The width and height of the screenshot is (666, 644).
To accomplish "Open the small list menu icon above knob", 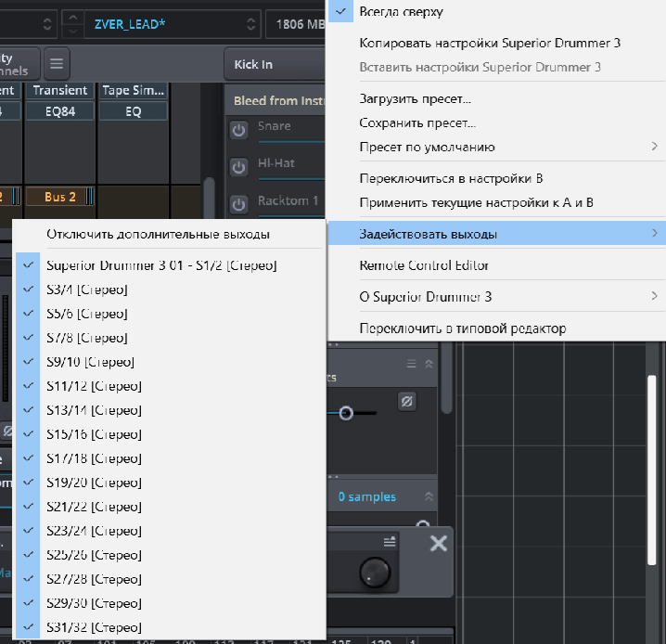I will click(390, 542).
